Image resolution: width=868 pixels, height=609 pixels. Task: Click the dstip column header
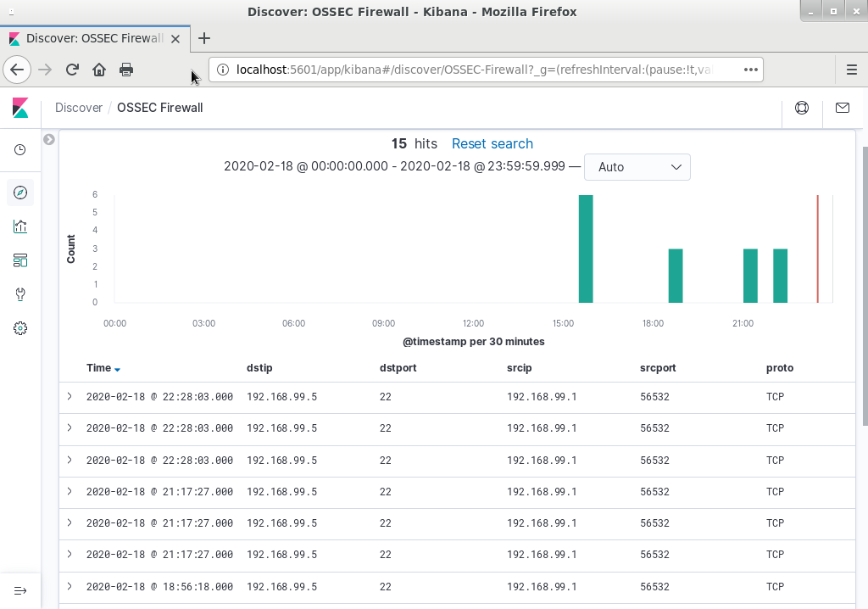tap(259, 368)
